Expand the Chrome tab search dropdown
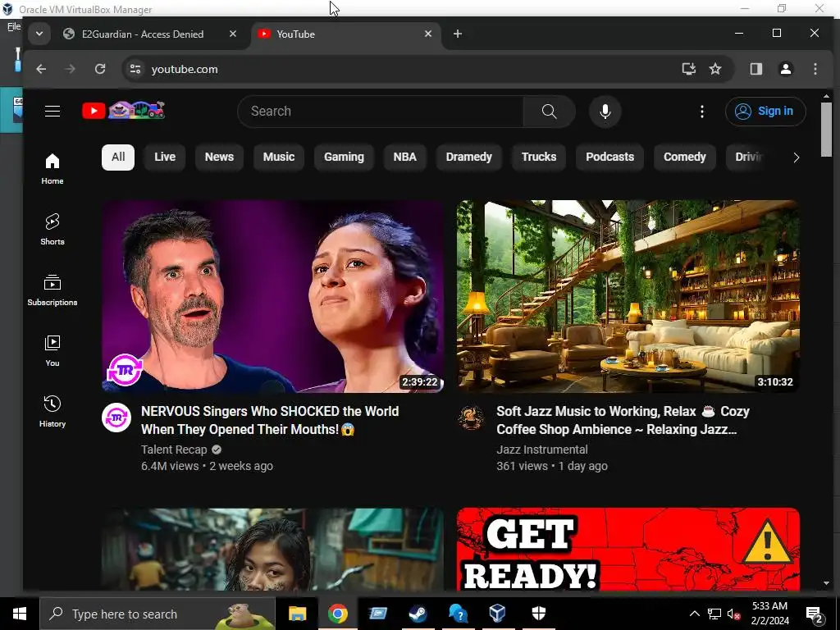Image resolution: width=840 pixels, height=630 pixels. pyautogui.click(x=39, y=34)
